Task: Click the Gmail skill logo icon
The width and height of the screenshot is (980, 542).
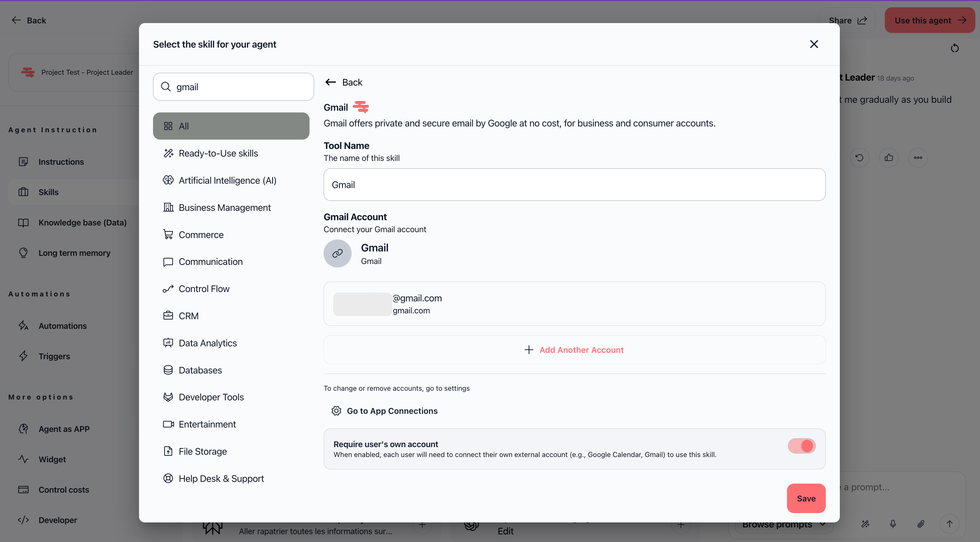Action: [361, 107]
